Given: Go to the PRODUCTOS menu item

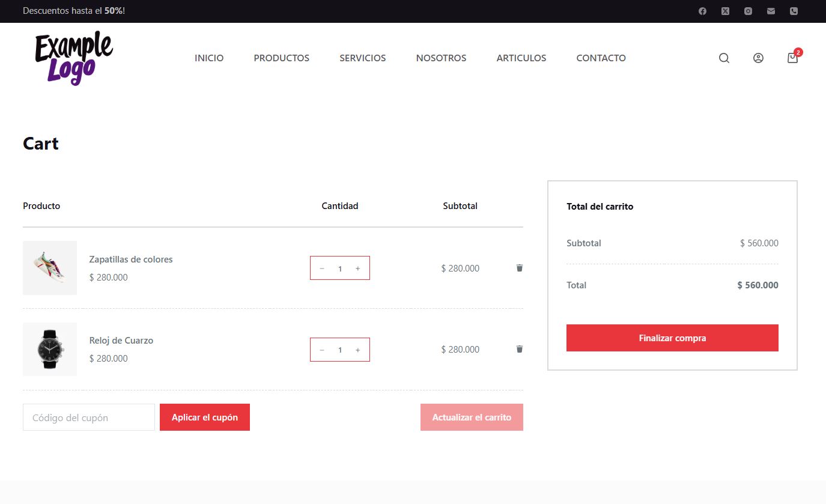Looking at the screenshot, I should 281,58.
